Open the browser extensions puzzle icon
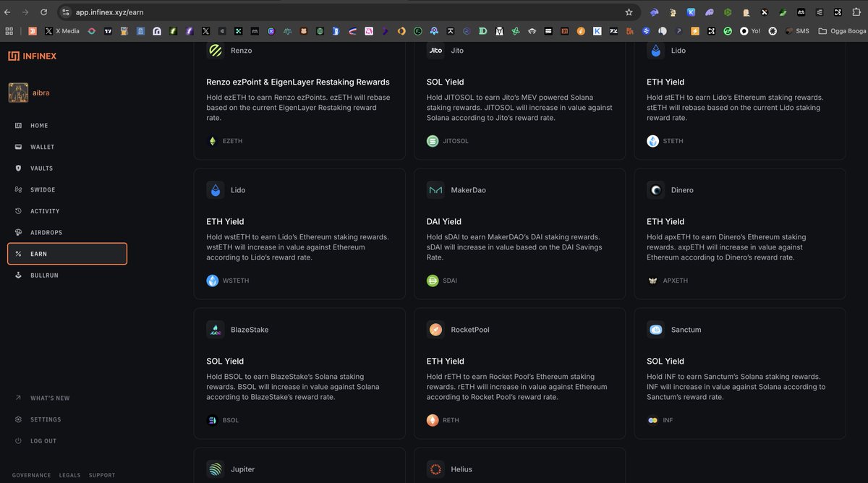The width and height of the screenshot is (868, 483). click(x=858, y=12)
